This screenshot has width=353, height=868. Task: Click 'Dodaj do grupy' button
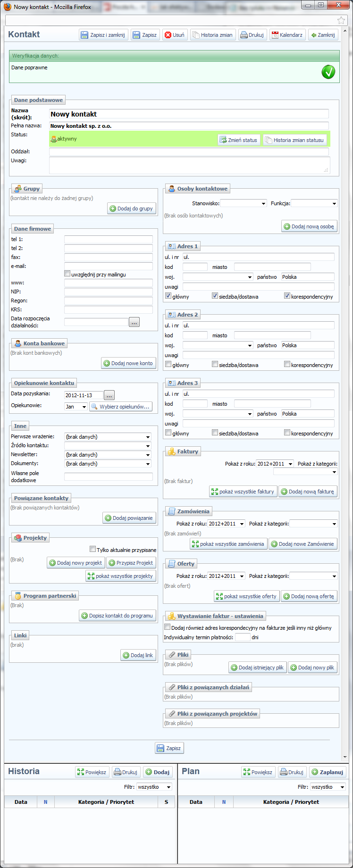(131, 209)
